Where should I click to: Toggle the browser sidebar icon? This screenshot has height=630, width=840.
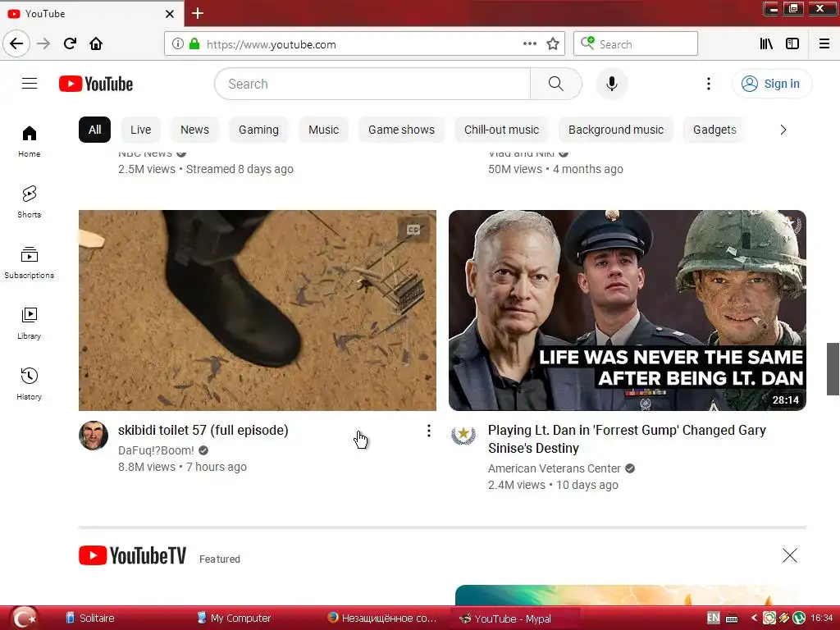pos(792,44)
